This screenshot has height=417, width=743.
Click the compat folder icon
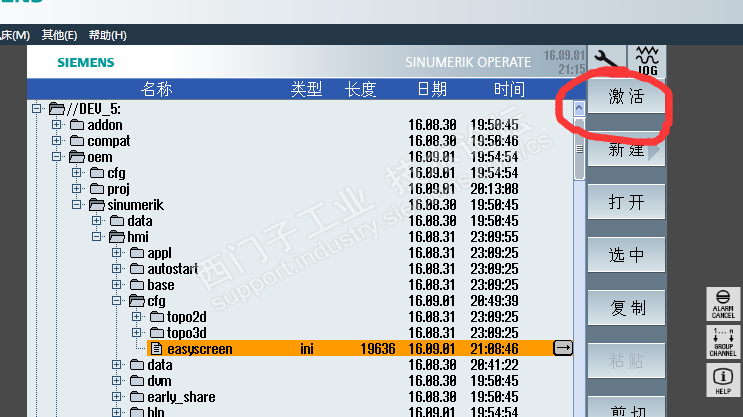pyautogui.click(x=77, y=141)
